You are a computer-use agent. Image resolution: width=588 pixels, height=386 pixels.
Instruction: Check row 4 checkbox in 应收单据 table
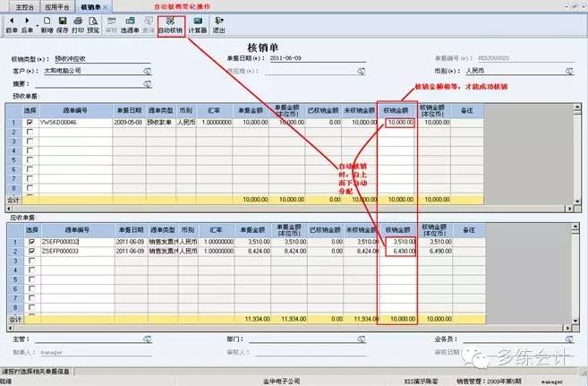(32, 270)
